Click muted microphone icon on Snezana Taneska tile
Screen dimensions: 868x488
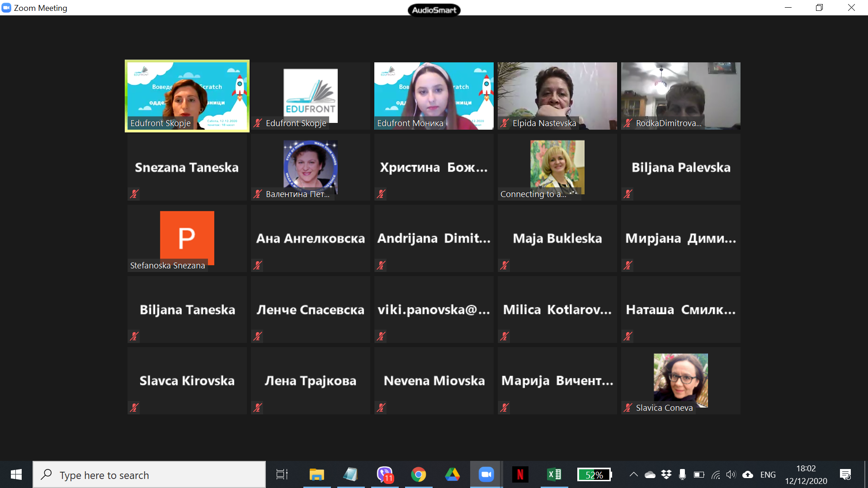point(134,194)
